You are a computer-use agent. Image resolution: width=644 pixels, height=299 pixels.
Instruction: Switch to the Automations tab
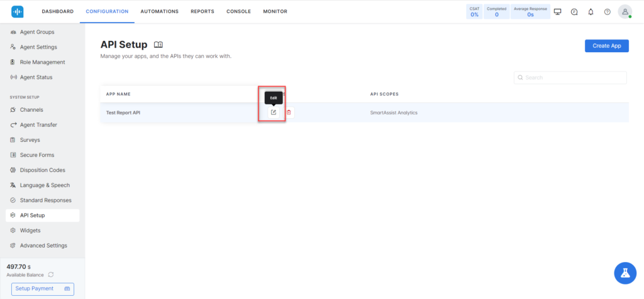[x=159, y=11]
